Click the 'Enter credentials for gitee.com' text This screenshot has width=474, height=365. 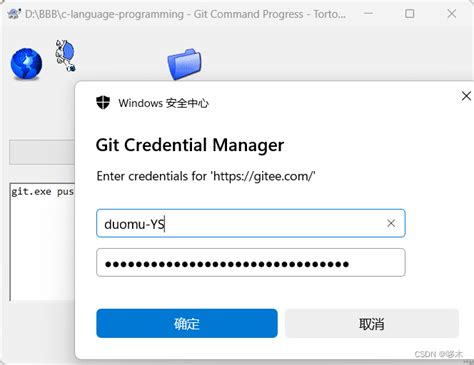pos(206,176)
